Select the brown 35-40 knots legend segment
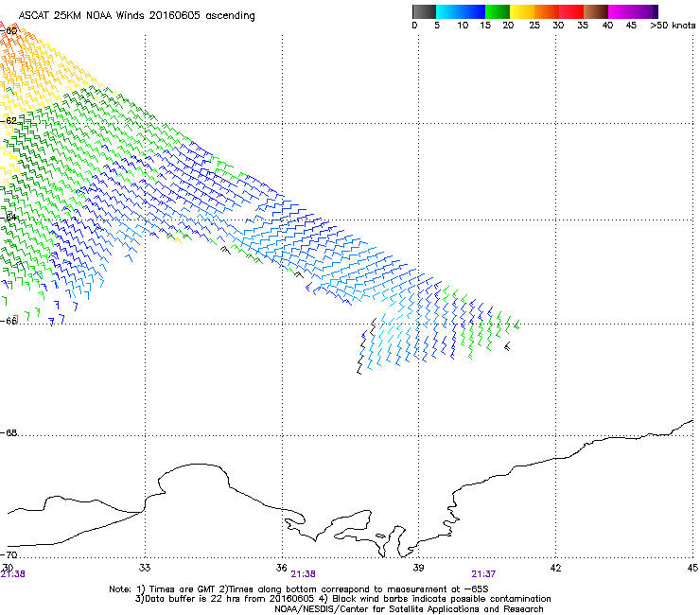This screenshot has width=700, height=615. click(x=596, y=11)
